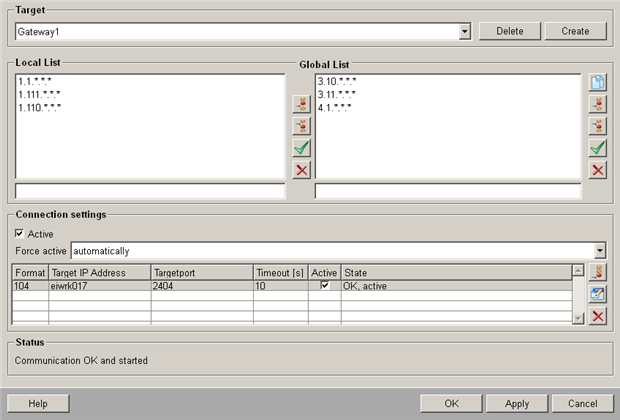Click edit connection icon beside connection table
Viewport: 620px width, 420px height.
[598, 293]
